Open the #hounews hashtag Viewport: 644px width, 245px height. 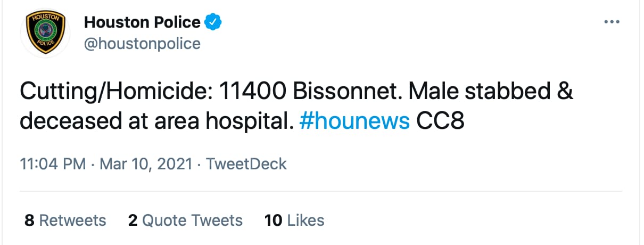[x=354, y=121]
